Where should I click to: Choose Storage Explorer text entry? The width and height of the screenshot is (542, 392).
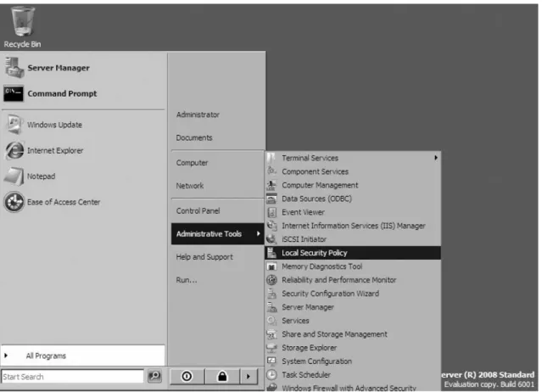(310, 348)
